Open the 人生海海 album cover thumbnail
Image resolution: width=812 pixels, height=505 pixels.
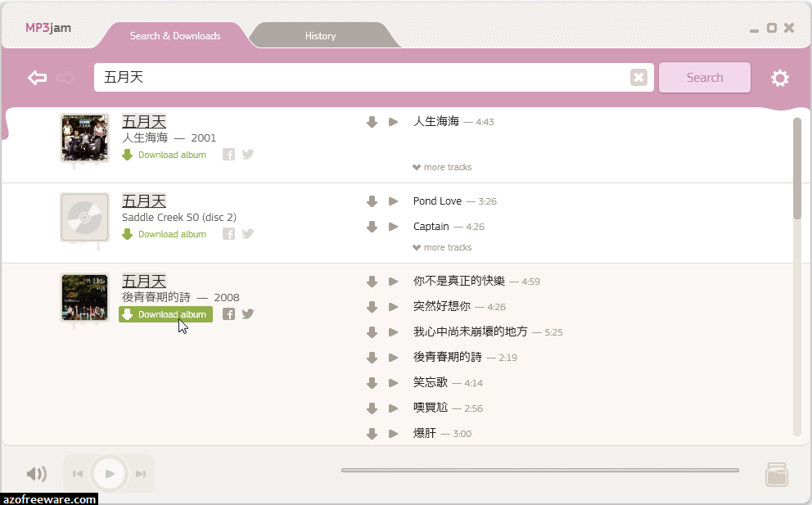pos(84,138)
